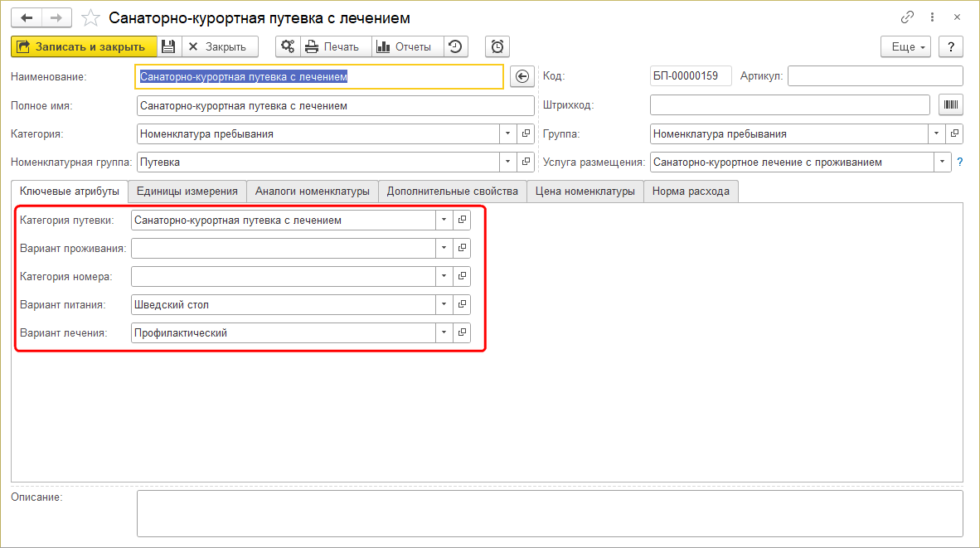
Task: Go forward with the right arrow button
Action: coord(56,17)
